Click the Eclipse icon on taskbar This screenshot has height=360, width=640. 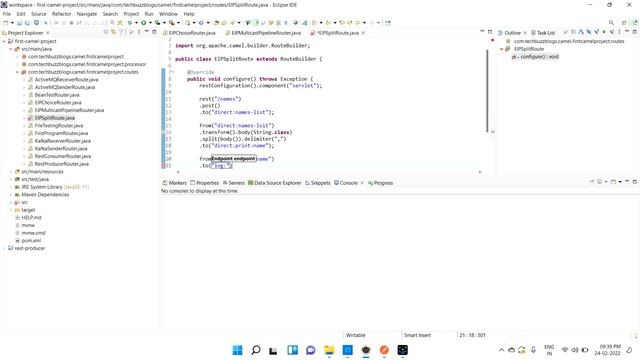[366, 350]
